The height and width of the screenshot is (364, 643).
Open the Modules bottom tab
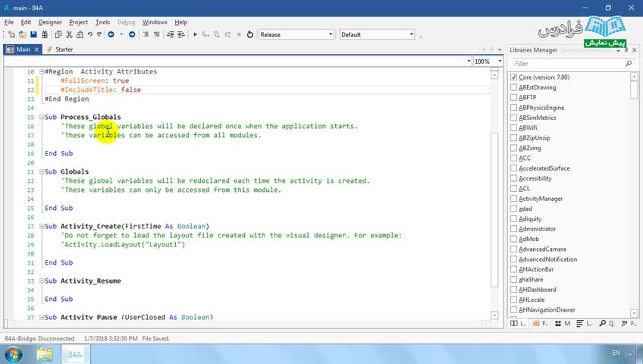tap(563, 323)
